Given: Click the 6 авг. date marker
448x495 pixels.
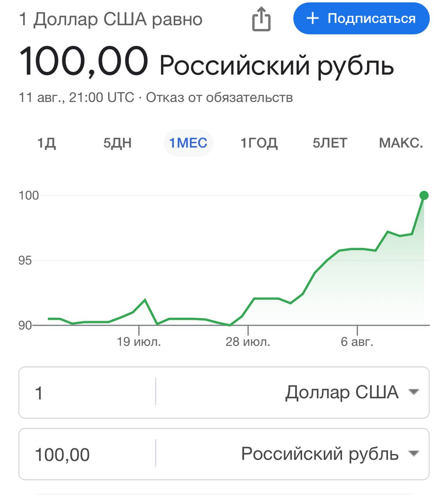Looking at the screenshot, I should (x=357, y=341).
